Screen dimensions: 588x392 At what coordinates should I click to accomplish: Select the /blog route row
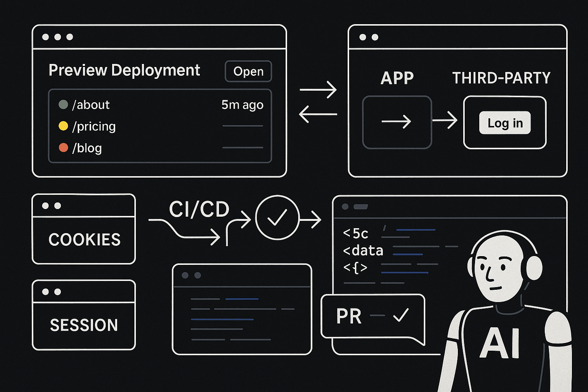click(x=161, y=148)
